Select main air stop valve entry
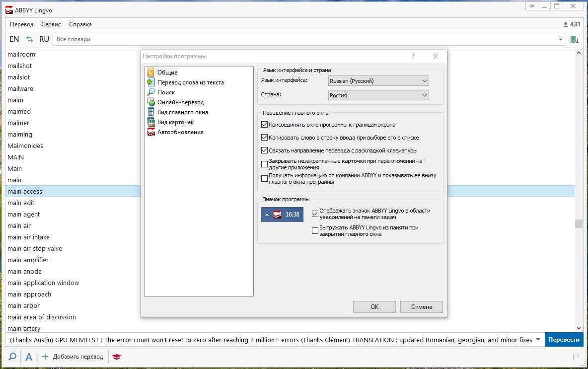The width and height of the screenshot is (588, 369). [34, 248]
